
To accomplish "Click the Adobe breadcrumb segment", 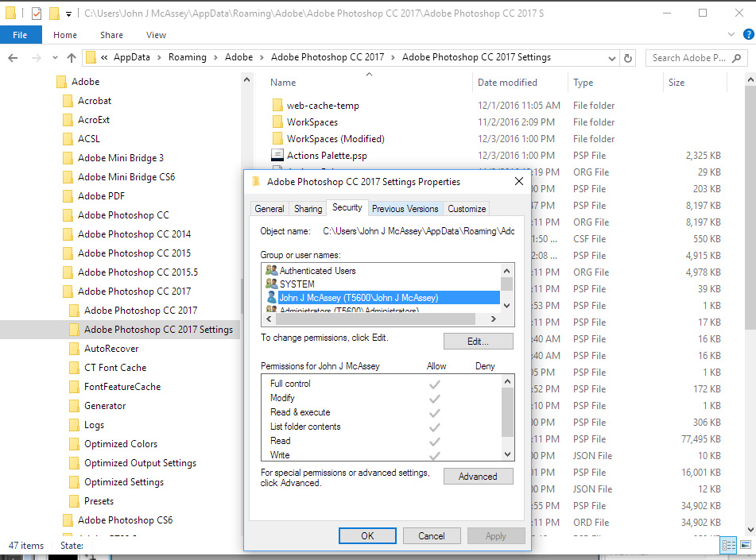I will [x=238, y=57].
